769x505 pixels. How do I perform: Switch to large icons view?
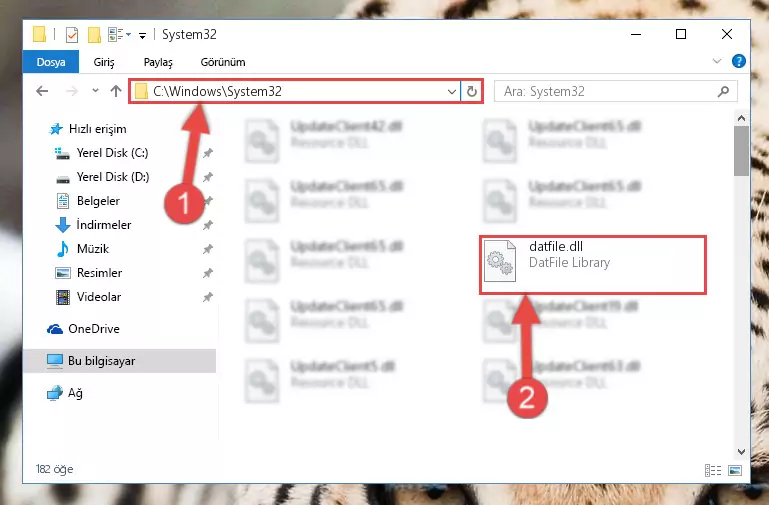coord(735,470)
